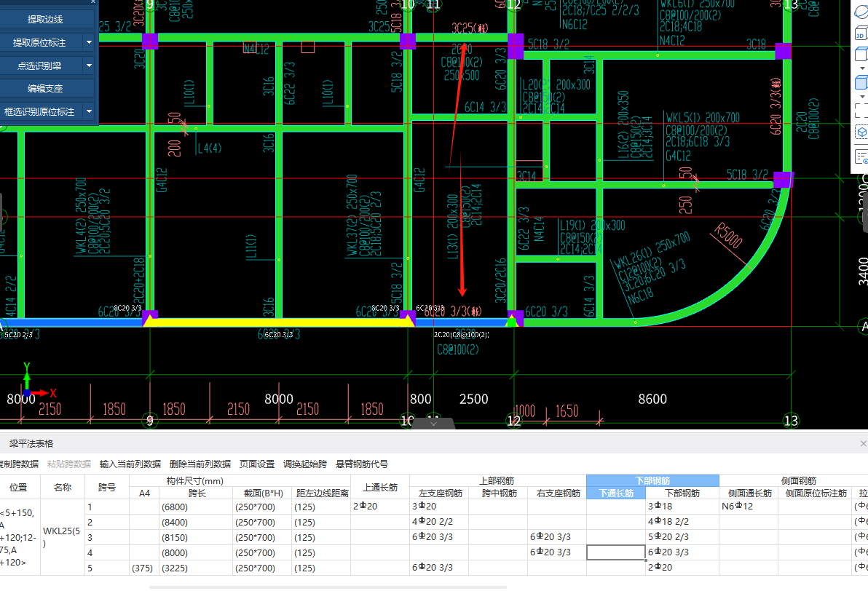Click span length cell (8000)
This screenshot has width=868, height=591.
[x=196, y=552]
